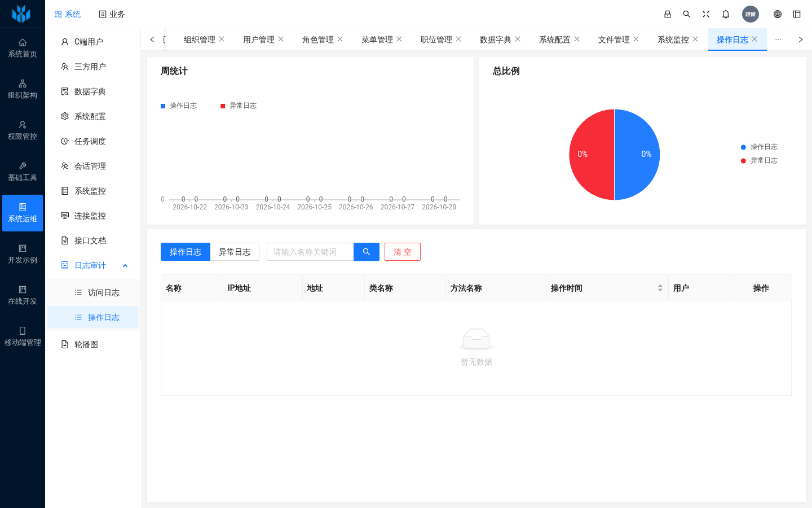Open 移动端管理 sidebar module
The image size is (812, 508).
coord(23,336)
